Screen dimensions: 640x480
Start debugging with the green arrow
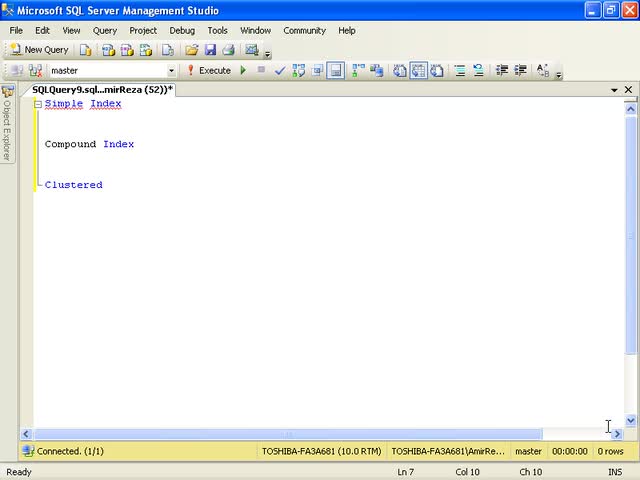click(243, 71)
